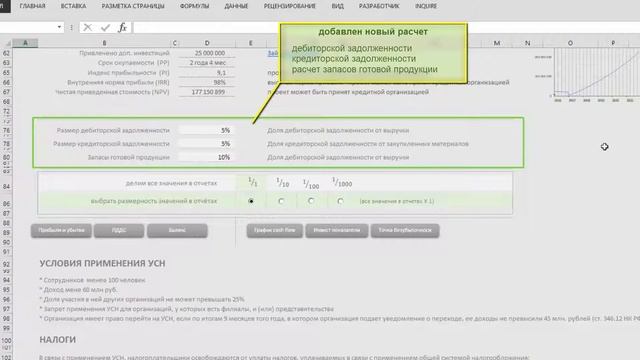Click the Точка безубыточности button

click(x=405, y=230)
